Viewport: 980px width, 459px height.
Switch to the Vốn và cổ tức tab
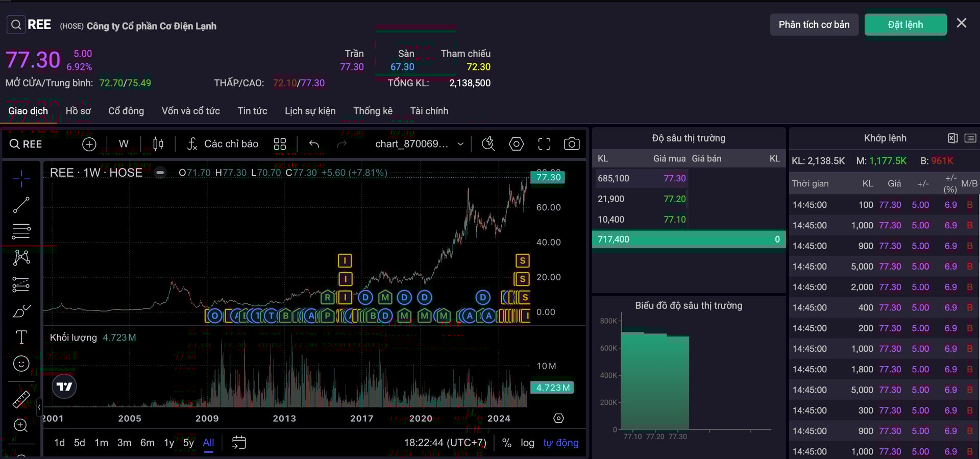coord(191,111)
